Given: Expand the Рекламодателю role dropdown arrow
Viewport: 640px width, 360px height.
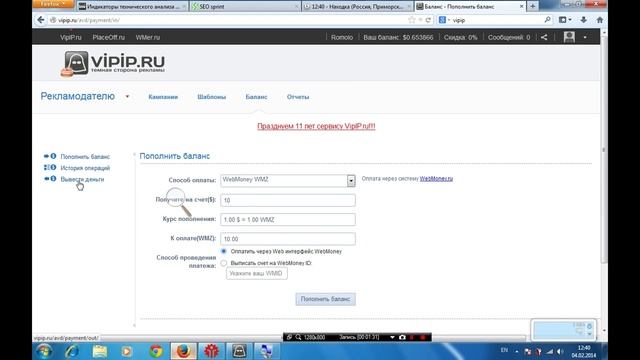Looking at the screenshot, I should [x=127, y=97].
